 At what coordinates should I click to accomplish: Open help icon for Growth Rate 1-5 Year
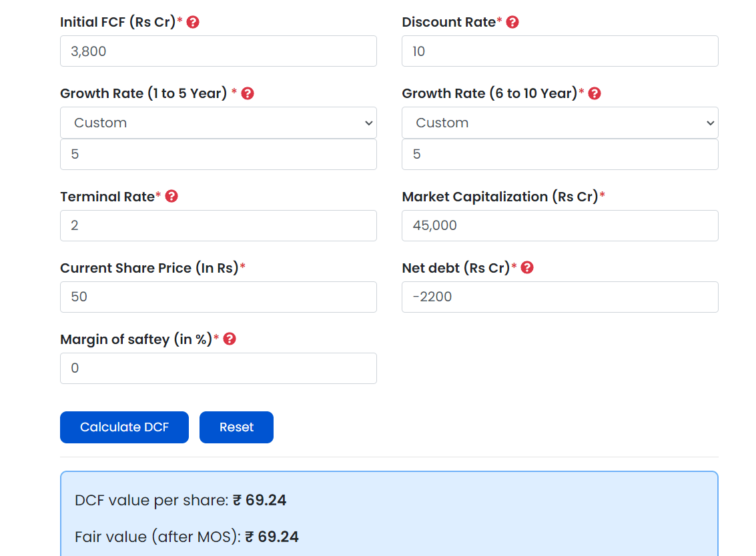(x=248, y=93)
